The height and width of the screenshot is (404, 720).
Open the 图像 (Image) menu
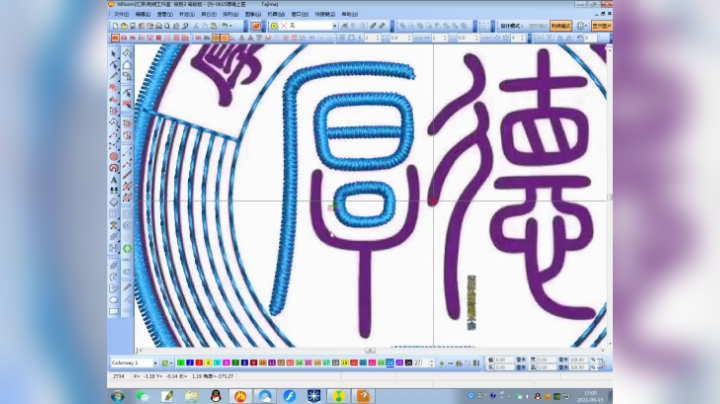point(253,14)
